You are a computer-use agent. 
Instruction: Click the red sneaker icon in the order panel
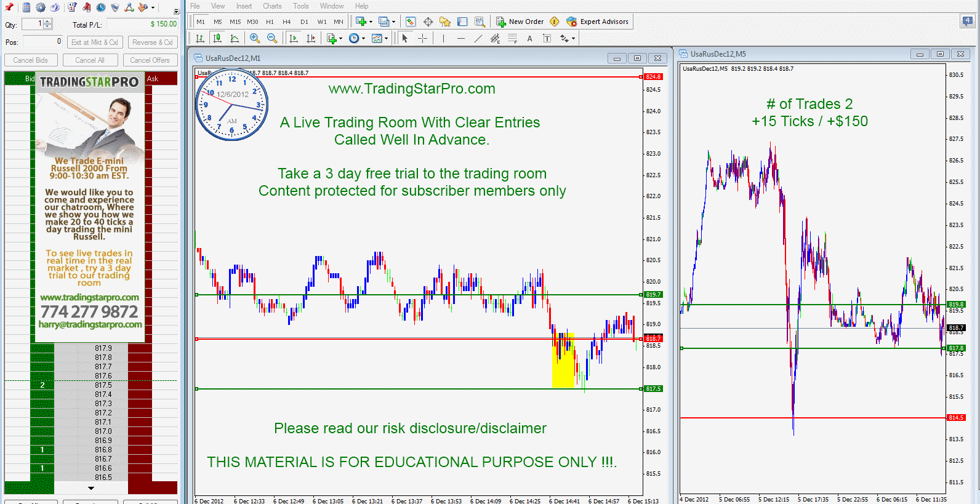click(x=86, y=7)
